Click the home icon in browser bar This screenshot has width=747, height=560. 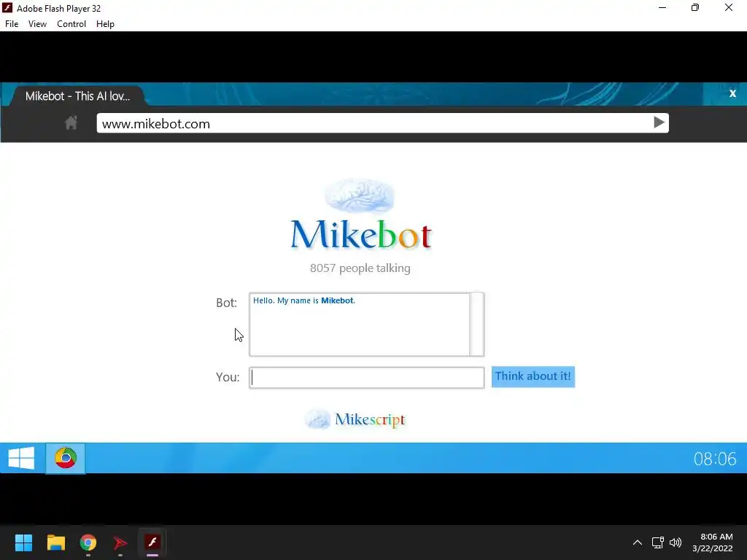pos(71,122)
